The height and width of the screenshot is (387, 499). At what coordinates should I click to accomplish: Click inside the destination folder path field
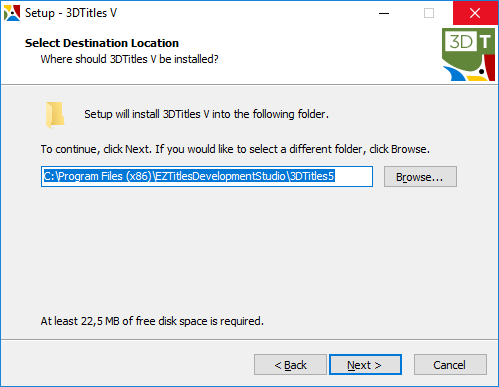207,176
